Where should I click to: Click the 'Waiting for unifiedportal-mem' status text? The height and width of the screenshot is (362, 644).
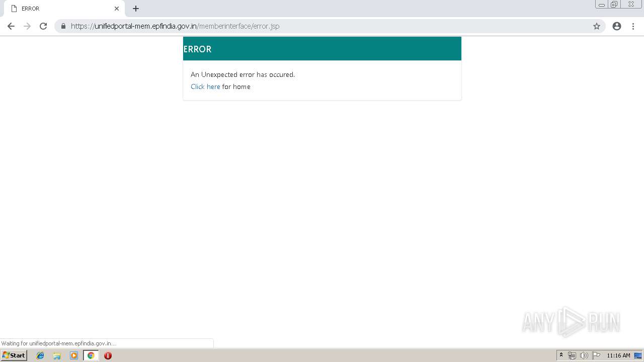pos(58,343)
